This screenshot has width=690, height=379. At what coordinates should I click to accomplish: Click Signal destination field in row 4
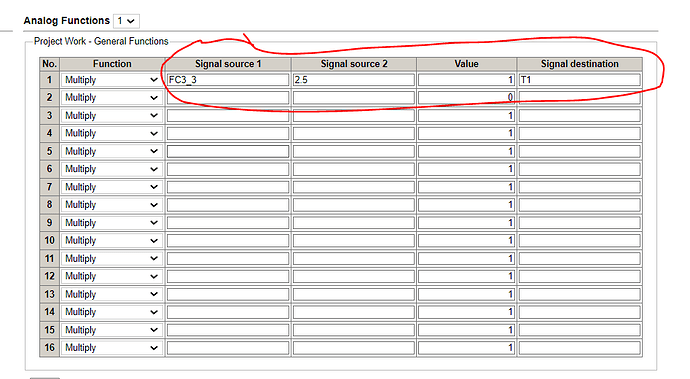pyautogui.click(x=579, y=133)
